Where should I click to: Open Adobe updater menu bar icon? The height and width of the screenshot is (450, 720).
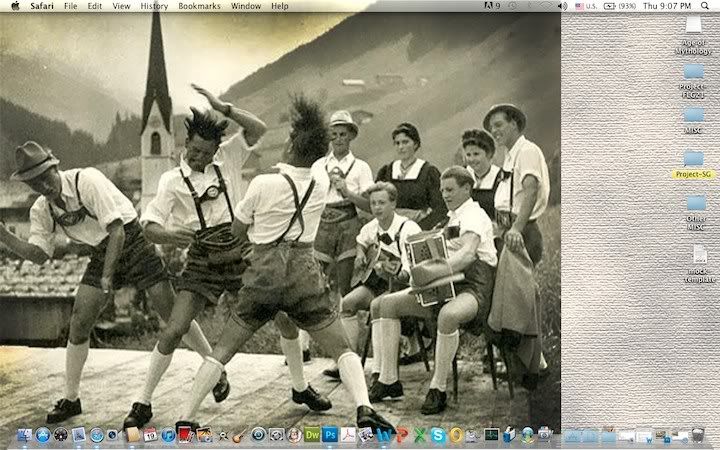point(492,6)
